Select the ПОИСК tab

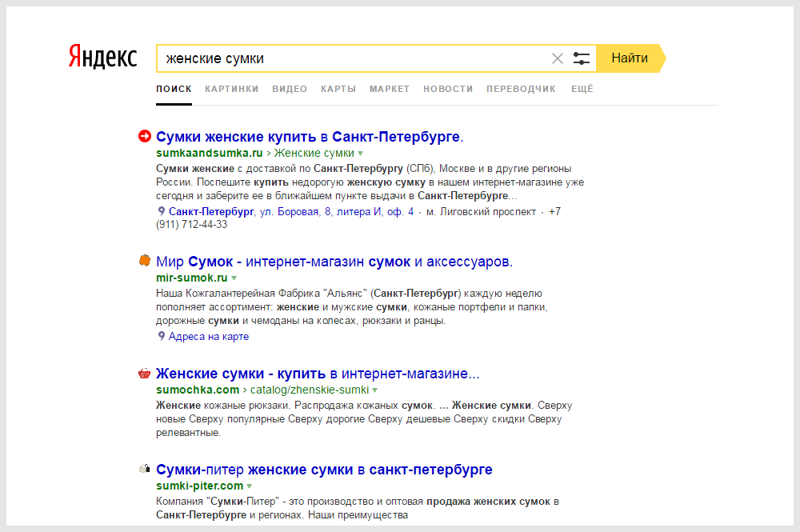point(174,89)
